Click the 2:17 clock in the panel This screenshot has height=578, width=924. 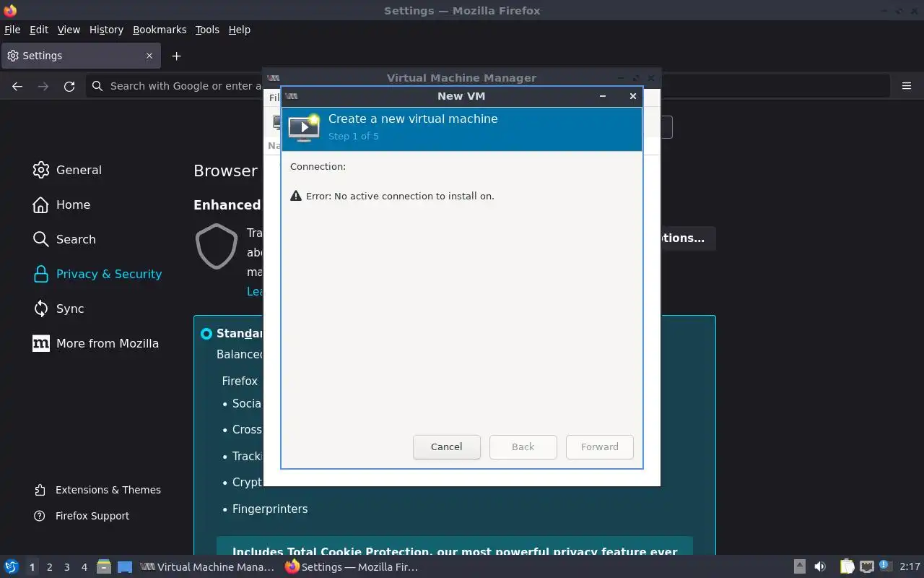tap(910, 567)
